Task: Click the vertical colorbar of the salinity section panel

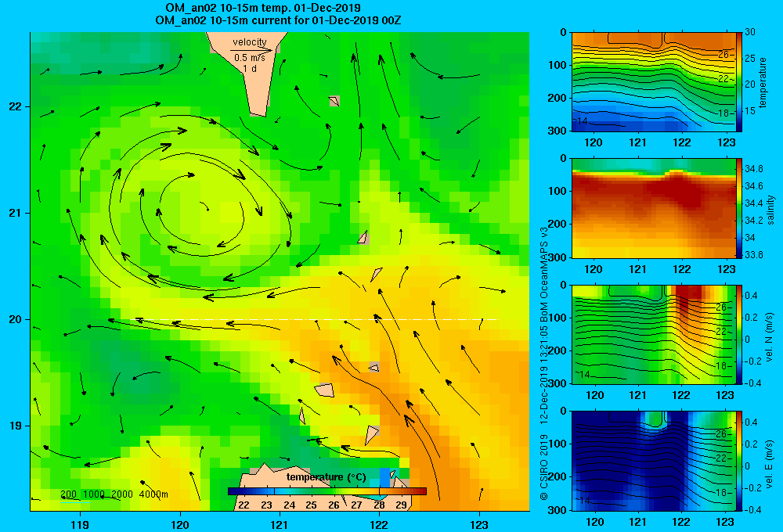Action: (x=739, y=208)
